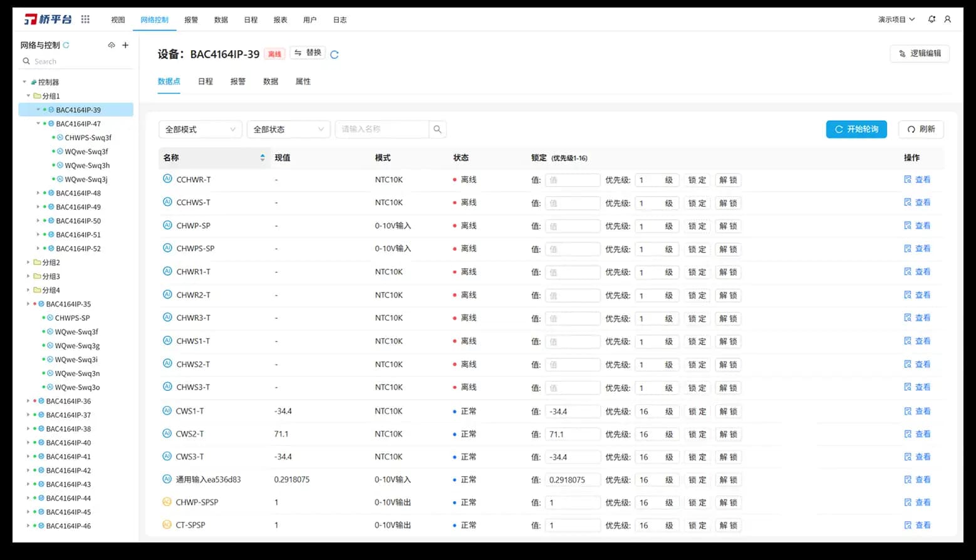Image resolution: width=976 pixels, height=560 pixels.
Task: Open the 报警 top menu
Action: click(x=191, y=20)
